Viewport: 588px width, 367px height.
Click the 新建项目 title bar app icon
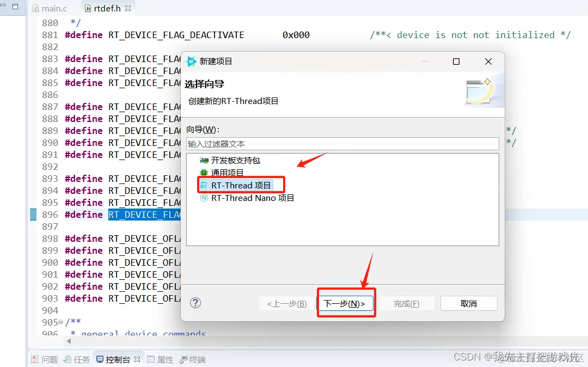[x=191, y=61]
